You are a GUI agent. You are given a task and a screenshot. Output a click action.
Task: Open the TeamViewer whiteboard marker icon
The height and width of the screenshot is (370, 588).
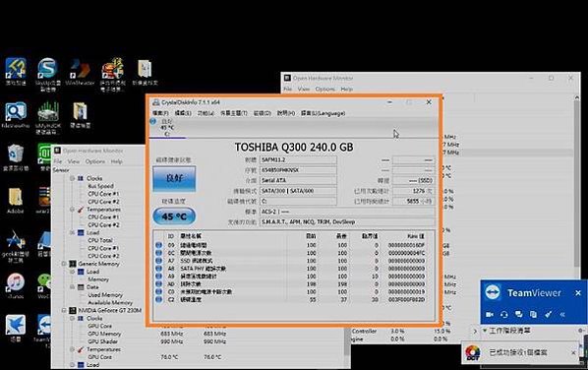coord(548,314)
